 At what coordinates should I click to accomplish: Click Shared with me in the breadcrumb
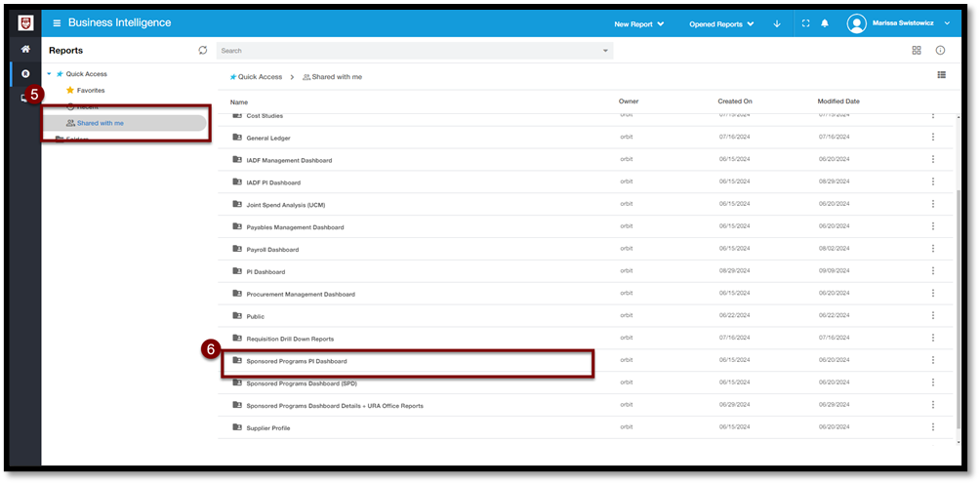(x=332, y=77)
